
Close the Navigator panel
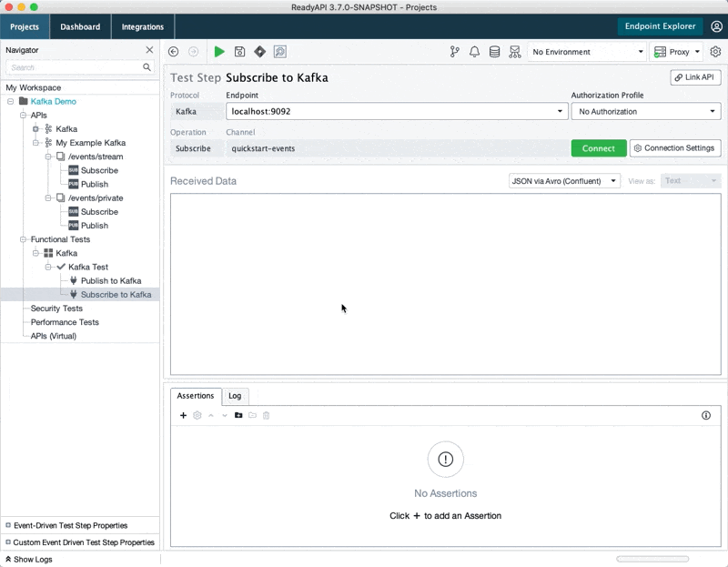149,50
